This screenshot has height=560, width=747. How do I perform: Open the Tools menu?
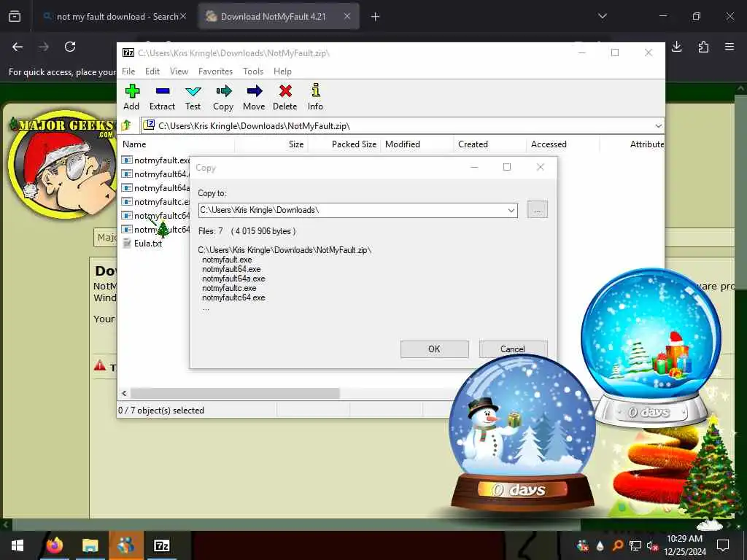(253, 71)
